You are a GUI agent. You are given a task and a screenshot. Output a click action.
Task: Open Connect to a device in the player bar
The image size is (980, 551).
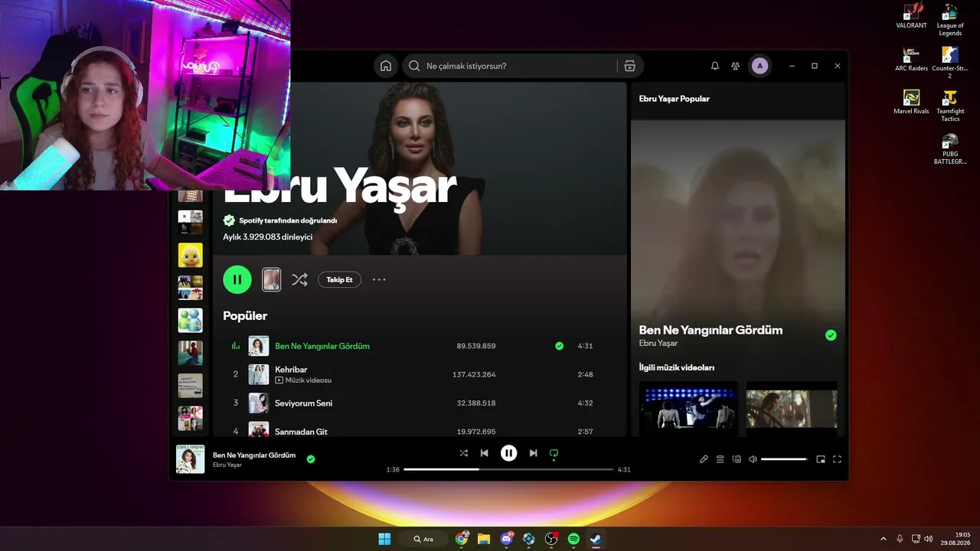(737, 459)
